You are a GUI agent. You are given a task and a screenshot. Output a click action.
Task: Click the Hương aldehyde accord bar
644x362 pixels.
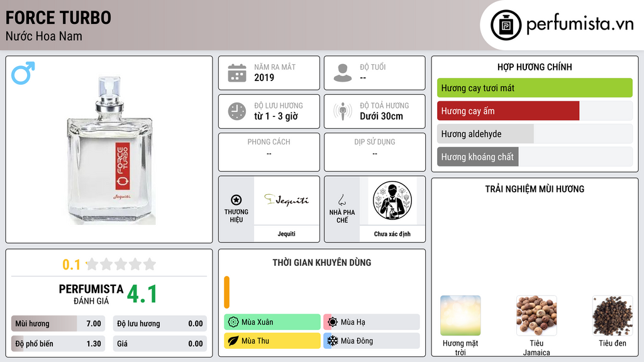[x=535, y=134]
